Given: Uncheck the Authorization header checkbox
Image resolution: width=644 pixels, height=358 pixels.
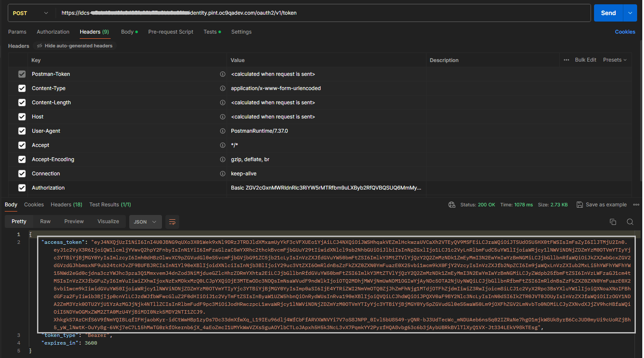Looking at the screenshot, I should point(22,188).
